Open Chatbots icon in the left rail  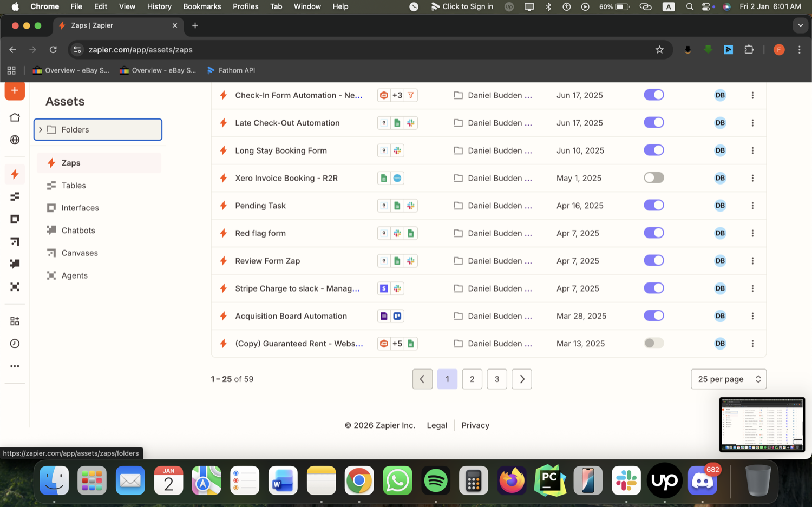[x=15, y=264]
